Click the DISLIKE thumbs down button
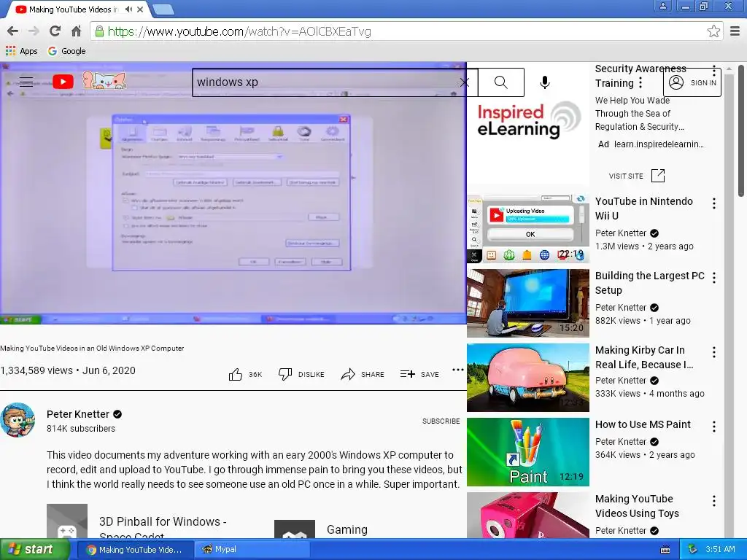The height and width of the screenshot is (560, 747). pos(301,374)
